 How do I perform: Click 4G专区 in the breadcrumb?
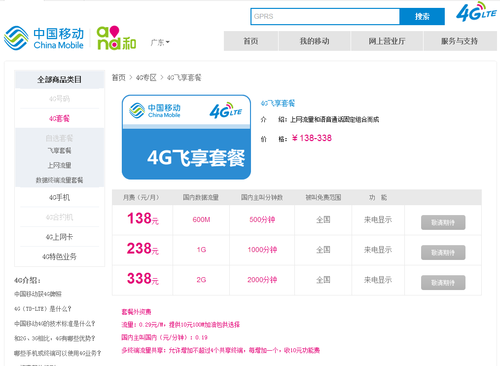tap(146, 78)
